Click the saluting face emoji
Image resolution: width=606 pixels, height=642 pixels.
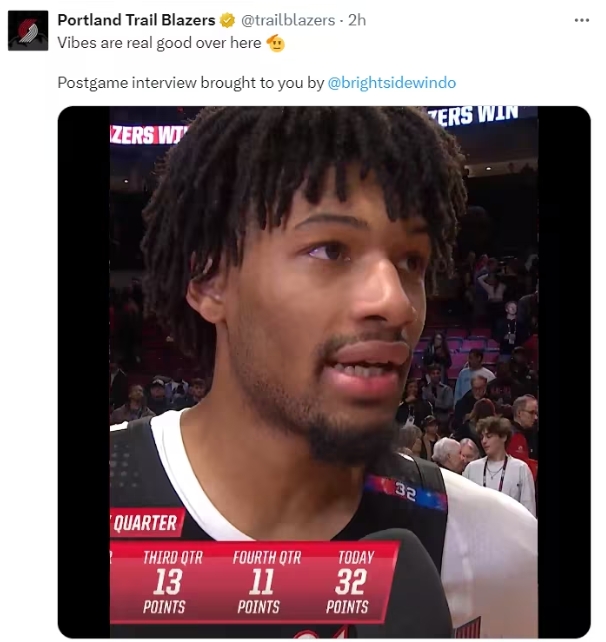click(x=276, y=43)
